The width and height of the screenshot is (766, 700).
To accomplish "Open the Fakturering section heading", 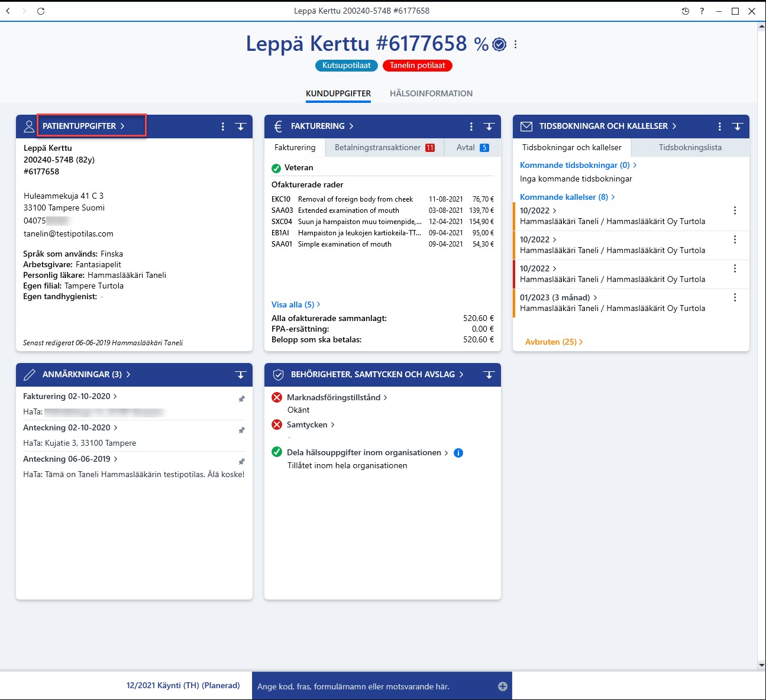I will click(322, 126).
